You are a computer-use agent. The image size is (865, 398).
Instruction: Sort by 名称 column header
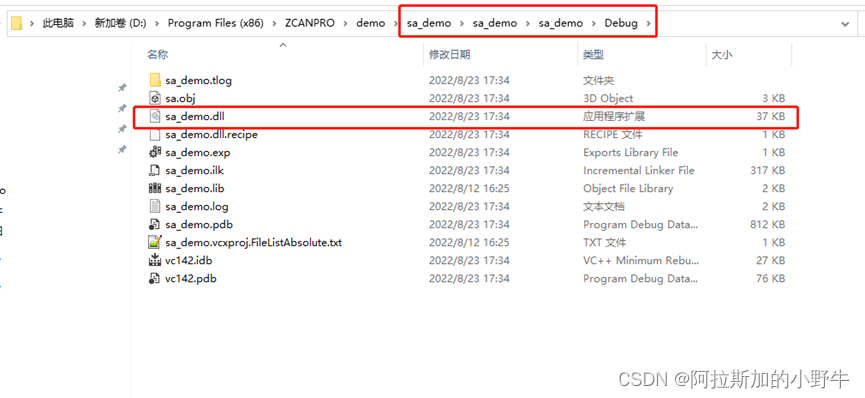click(158, 55)
